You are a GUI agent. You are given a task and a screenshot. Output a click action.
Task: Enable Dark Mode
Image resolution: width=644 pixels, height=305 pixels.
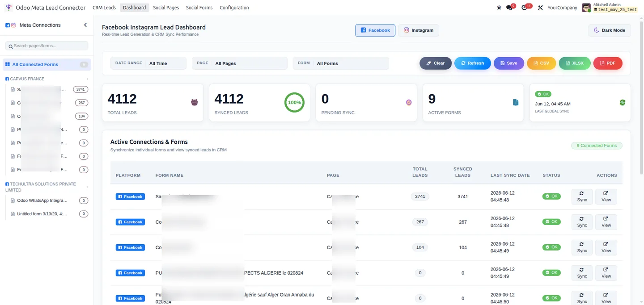coord(610,30)
